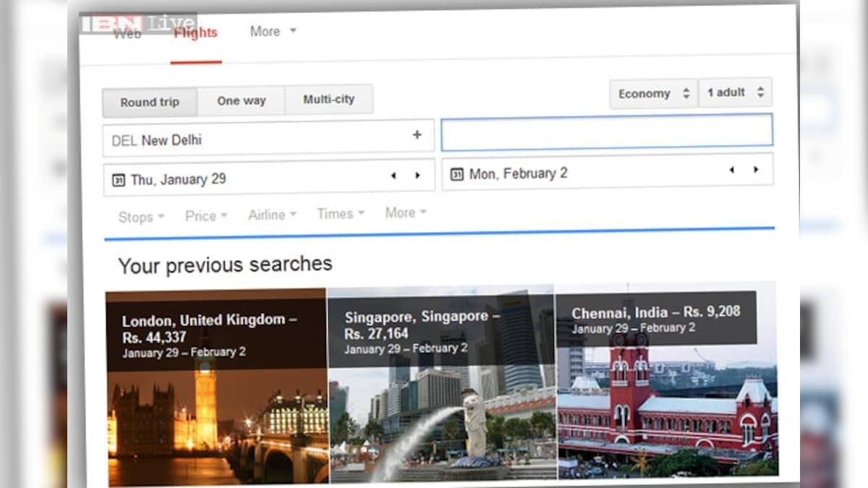Advance departure date with the right arrow
868x488 pixels.
(417, 176)
